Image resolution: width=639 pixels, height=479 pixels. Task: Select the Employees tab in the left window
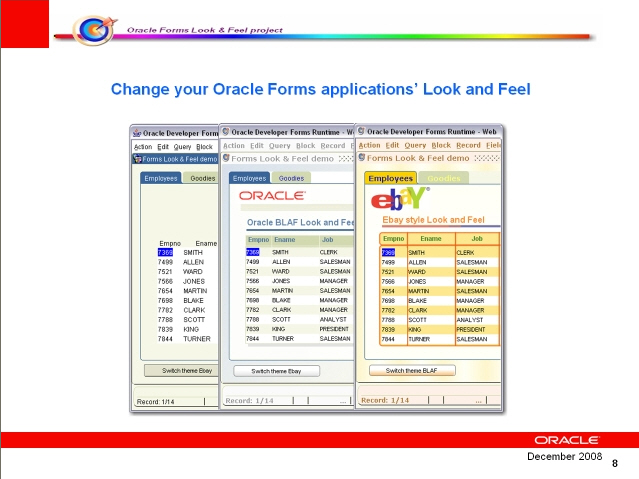(161, 178)
